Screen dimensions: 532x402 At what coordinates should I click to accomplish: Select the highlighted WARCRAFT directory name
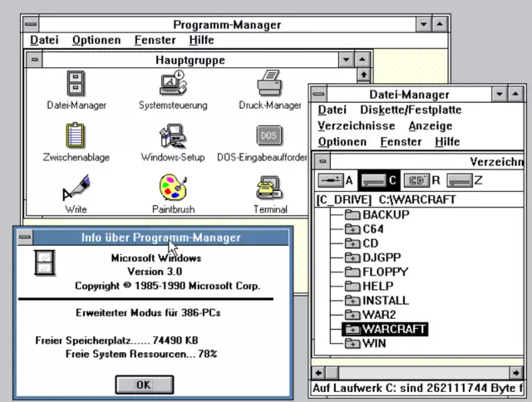pos(393,329)
